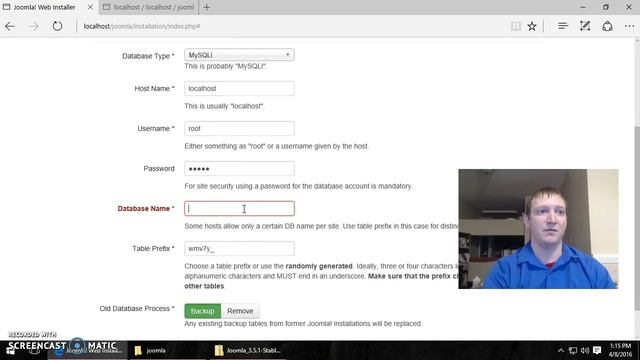Screen dimensions: 640x360
Task: Open network status tray icon
Action: click(x=573, y=350)
